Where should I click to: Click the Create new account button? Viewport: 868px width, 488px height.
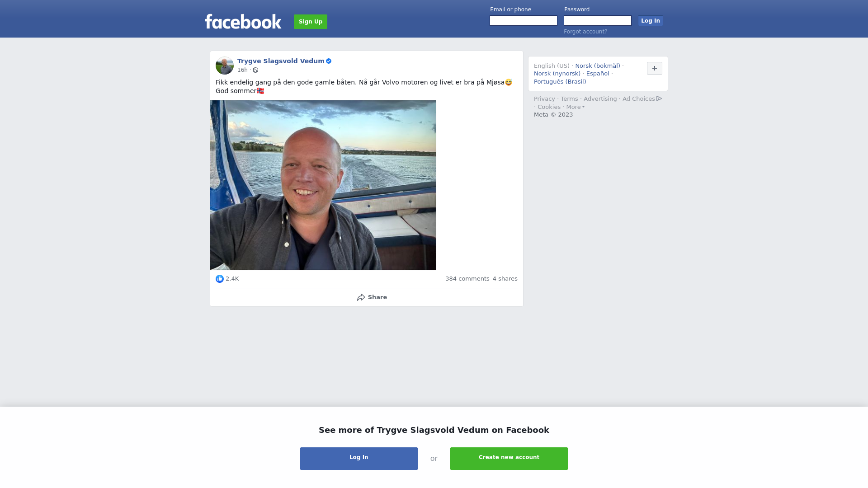[509, 459]
